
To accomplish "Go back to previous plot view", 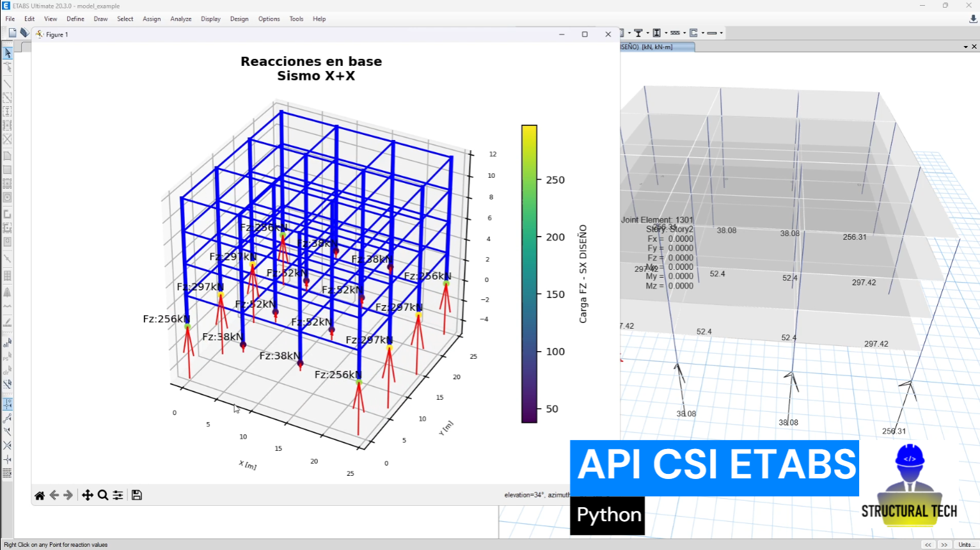I will pos(55,495).
